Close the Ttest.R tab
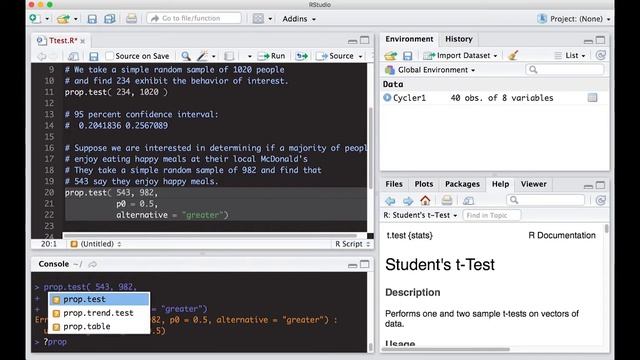Image resolution: width=640 pixels, height=360 pixels. [83, 41]
